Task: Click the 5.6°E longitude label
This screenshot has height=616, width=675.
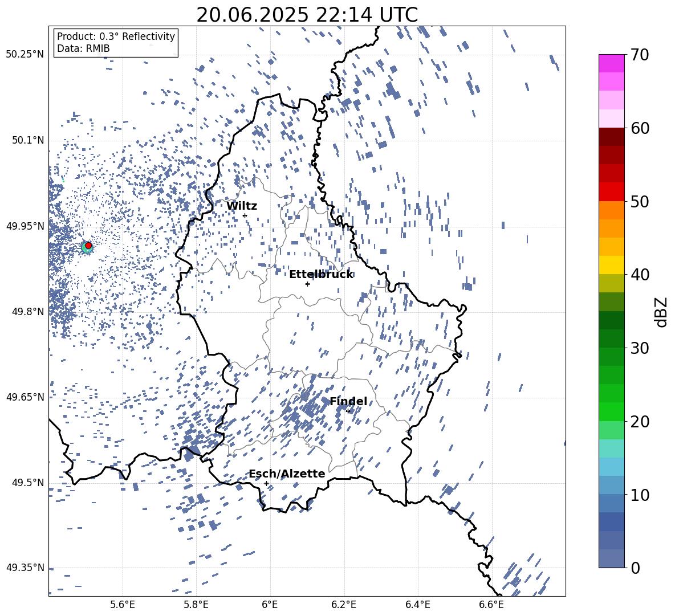Action: pos(122,605)
